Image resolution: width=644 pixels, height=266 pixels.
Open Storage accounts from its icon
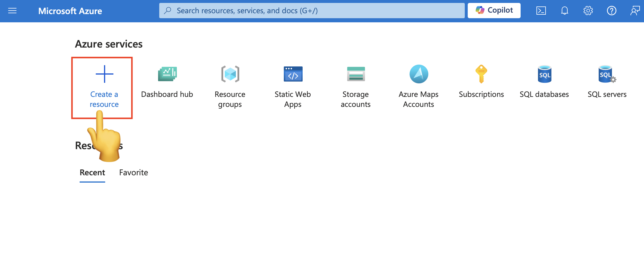point(355,74)
